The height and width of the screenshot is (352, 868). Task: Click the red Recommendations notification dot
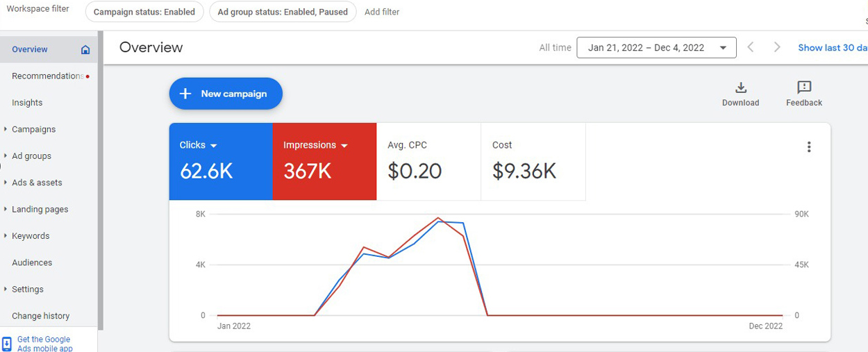click(x=87, y=76)
